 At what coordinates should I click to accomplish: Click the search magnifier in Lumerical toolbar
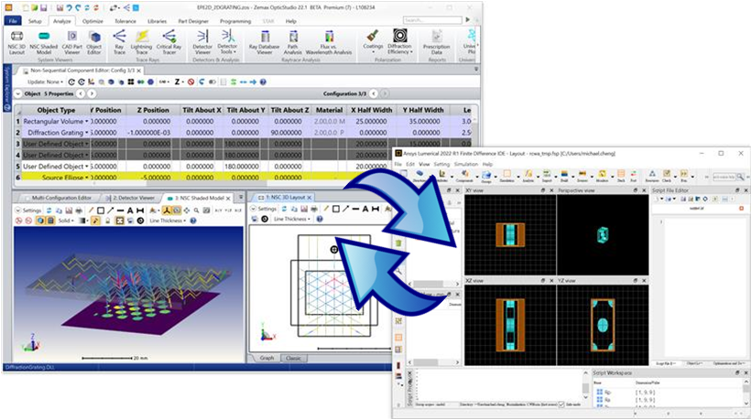pyautogui.click(x=740, y=177)
